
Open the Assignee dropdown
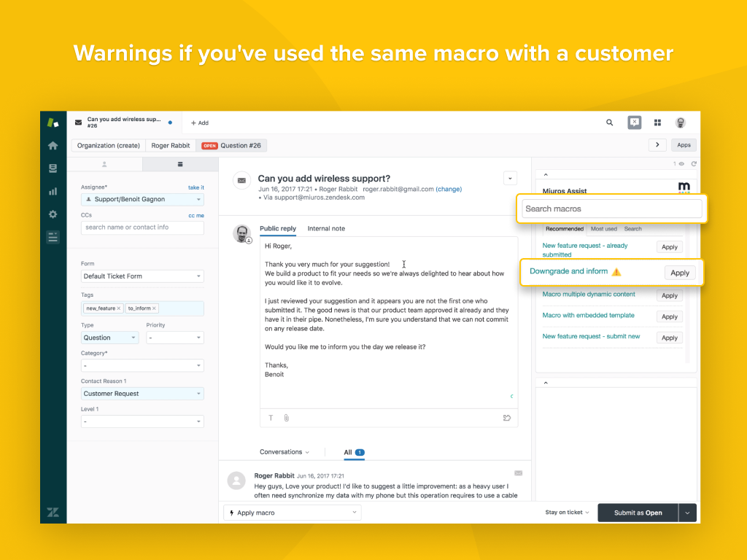click(x=142, y=199)
